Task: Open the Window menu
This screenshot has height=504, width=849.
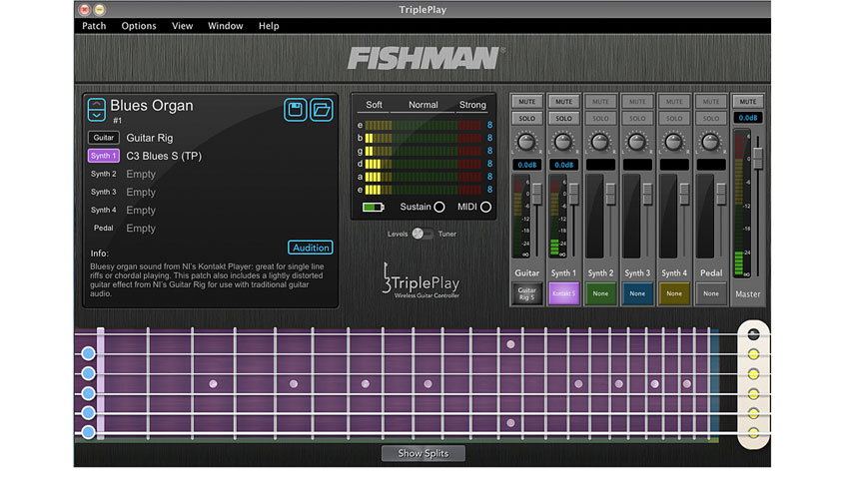Action: 226,26
